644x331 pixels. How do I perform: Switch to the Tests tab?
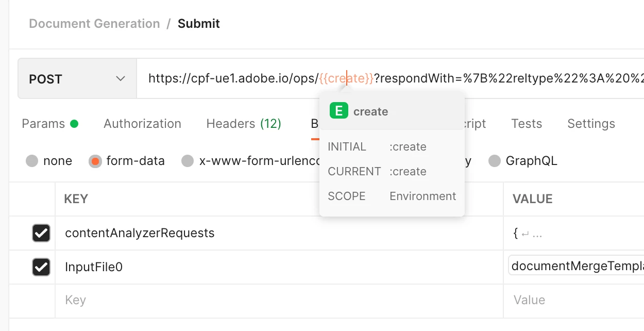pyautogui.click(x=527, y=124)
